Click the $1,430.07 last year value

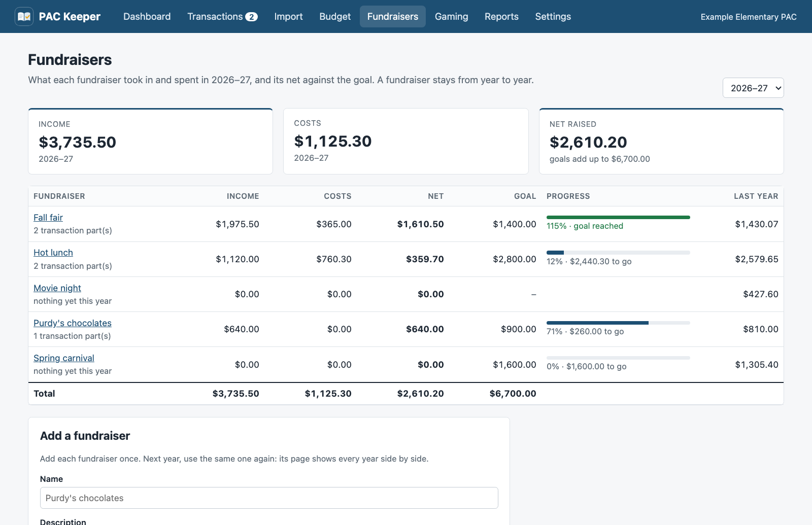757,224
